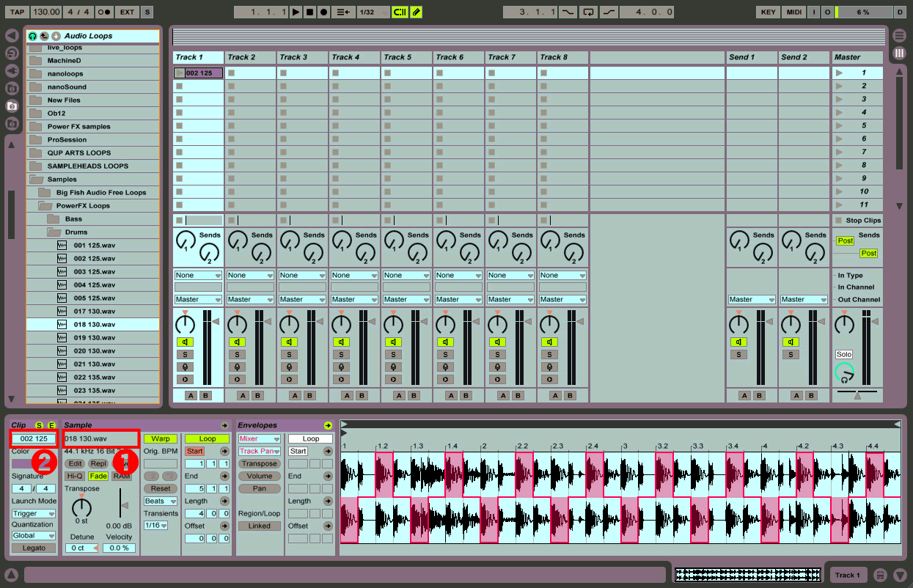The image size is (913, 588).
Task: Launch scene 1 from the Master track
Action: coord(839,73)
